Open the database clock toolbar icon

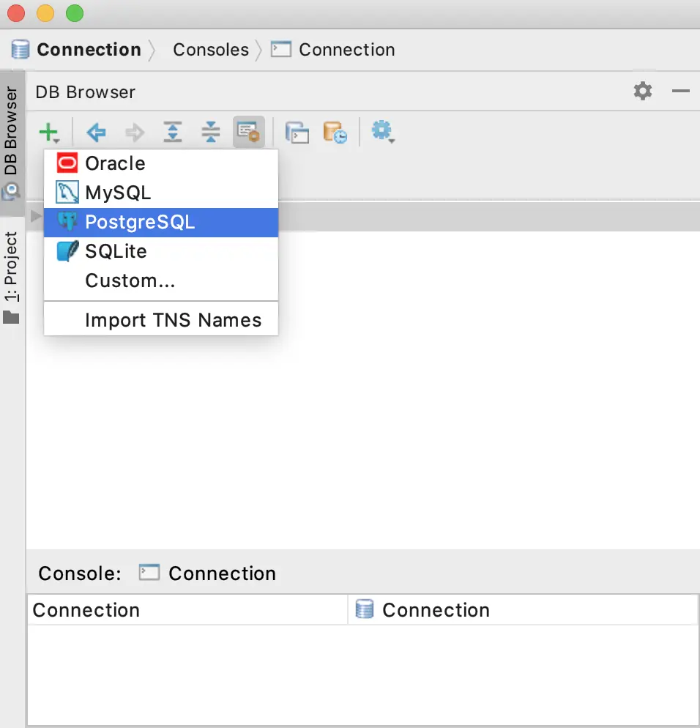(335, 133)
